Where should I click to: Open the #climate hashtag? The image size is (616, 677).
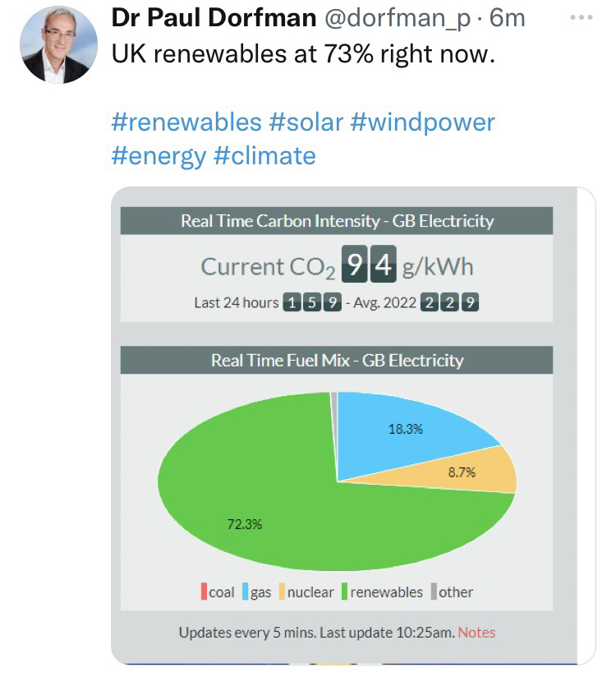(264, 155)
